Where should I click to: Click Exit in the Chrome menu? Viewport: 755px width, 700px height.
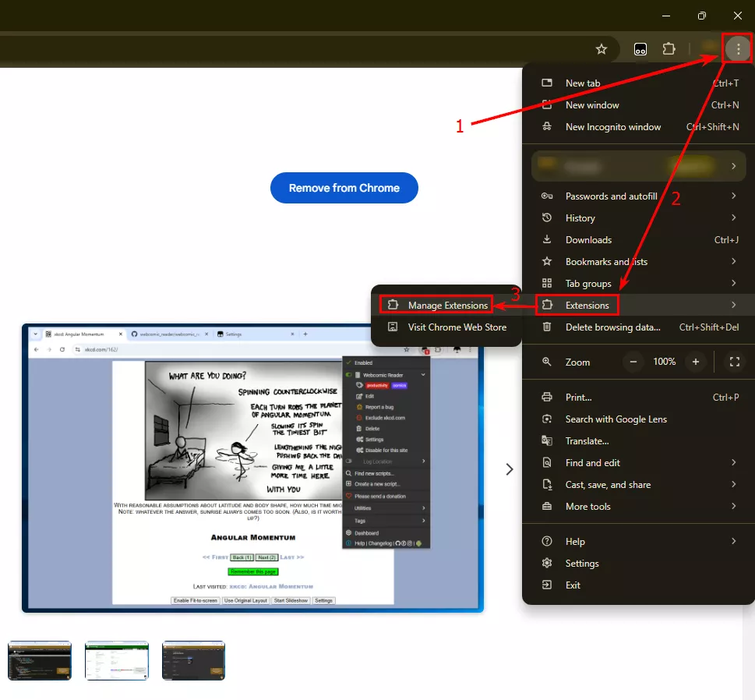tap(638, 585)
